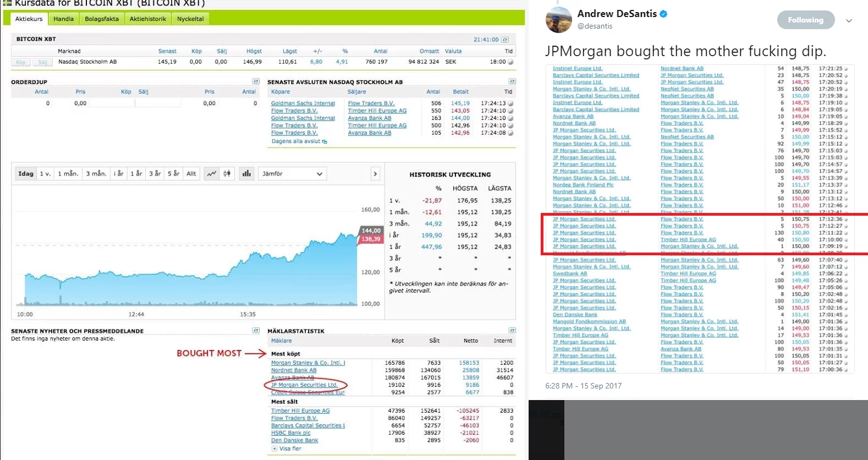Set chart range to 1 mån.
The width and height of the screenshot is (868, 460).
pyautogui.click(x=68, y=174)
